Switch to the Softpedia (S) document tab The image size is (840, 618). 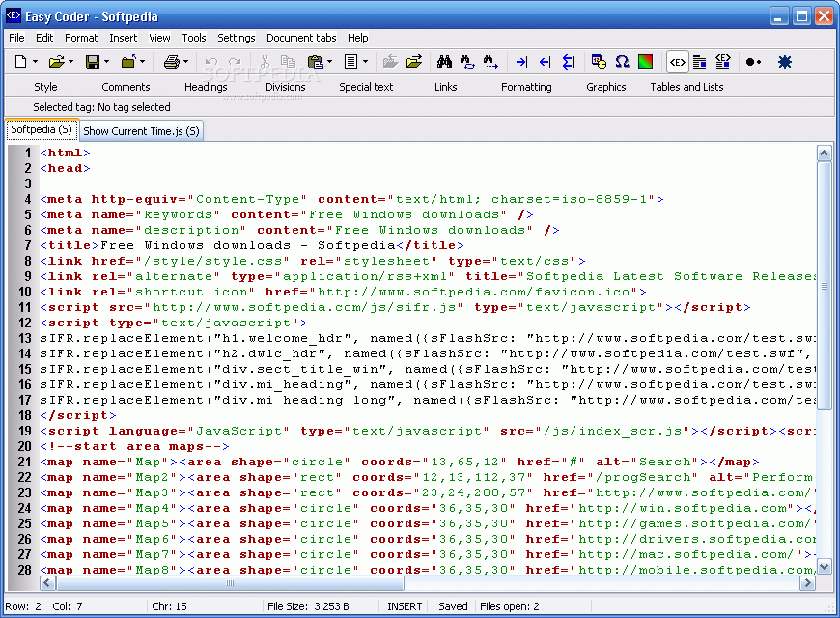(42, 129)
